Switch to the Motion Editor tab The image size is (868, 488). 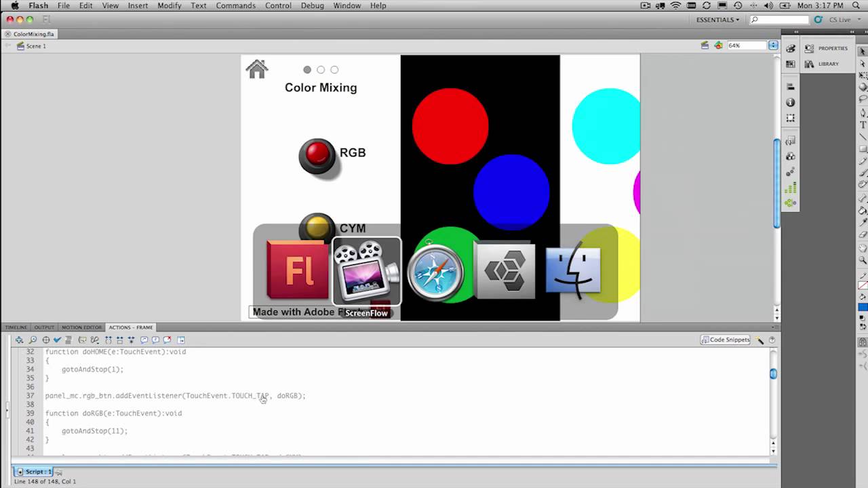pyautogui.click(x=81, y=327)
